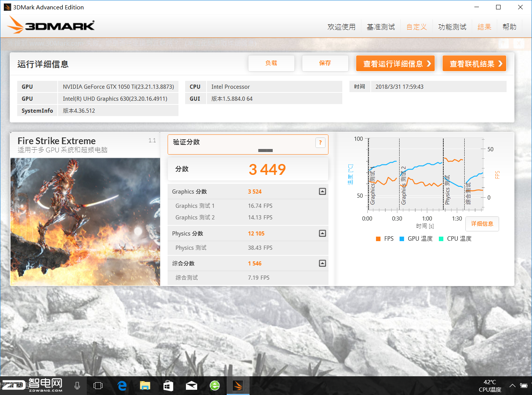The image size is (532, 395).
Task: Open the 帮助 tab
Action: (x=510, y=27)
